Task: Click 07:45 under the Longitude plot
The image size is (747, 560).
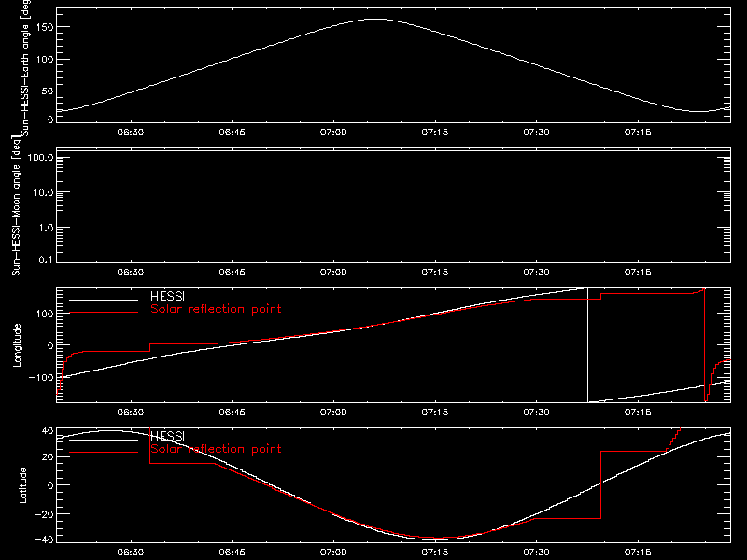Action: coord(638,412)
